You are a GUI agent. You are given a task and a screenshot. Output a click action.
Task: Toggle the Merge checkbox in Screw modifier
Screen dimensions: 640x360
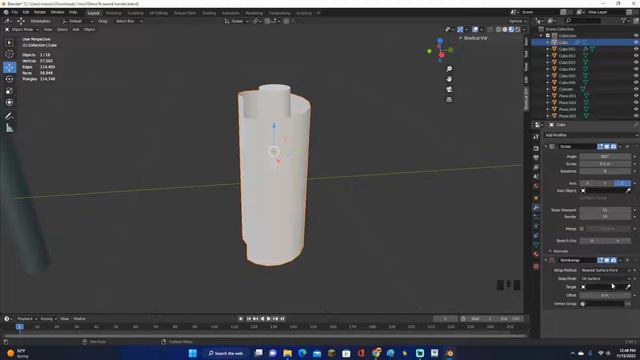tap(582, 229)
